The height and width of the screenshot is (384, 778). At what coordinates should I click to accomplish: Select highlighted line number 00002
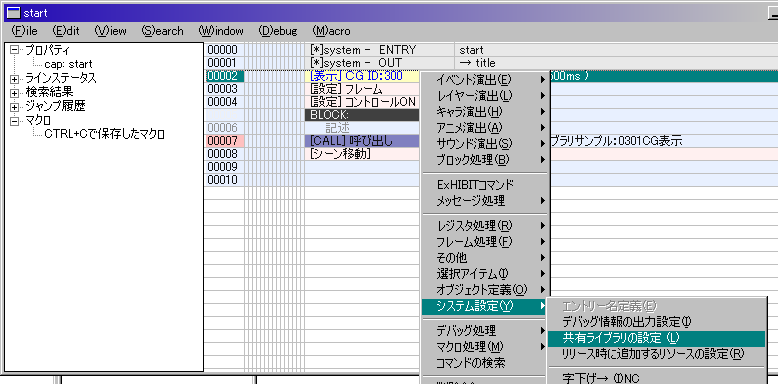pos(224,76)
